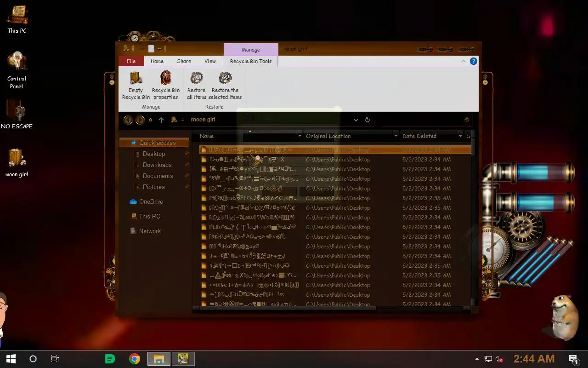Image resolution: width=588 pixels, height=368 pixels.
Task: Click the Manage contextual tab header
Action: coord(251,50)
